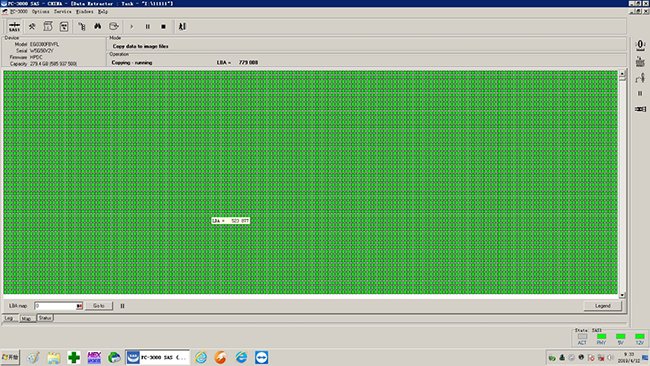Click the red marker button in LBA field
The image size is (650, 366).
point(79,306)
